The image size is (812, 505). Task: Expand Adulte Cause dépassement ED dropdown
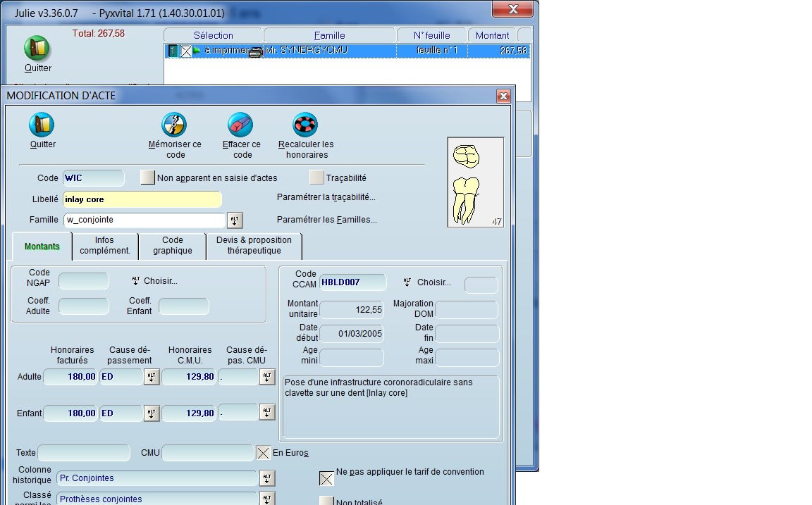(152, 377)
